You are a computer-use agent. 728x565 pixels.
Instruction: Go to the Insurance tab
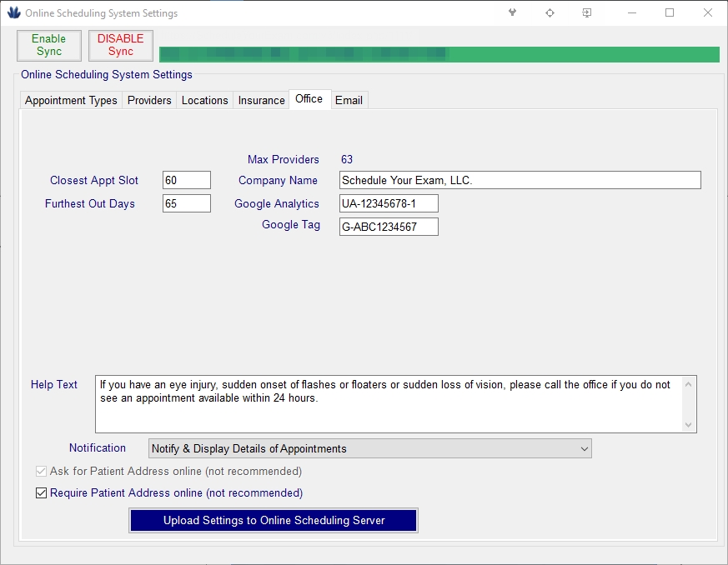click(x=261, y=101)
